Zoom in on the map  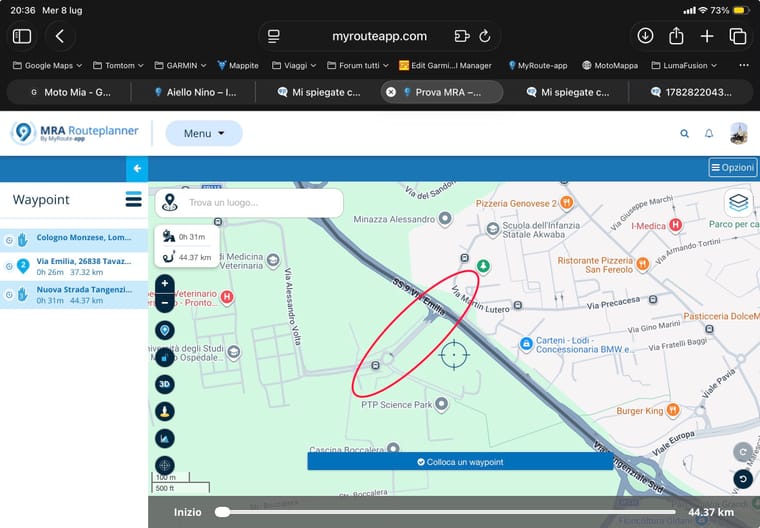coord(165,284)
